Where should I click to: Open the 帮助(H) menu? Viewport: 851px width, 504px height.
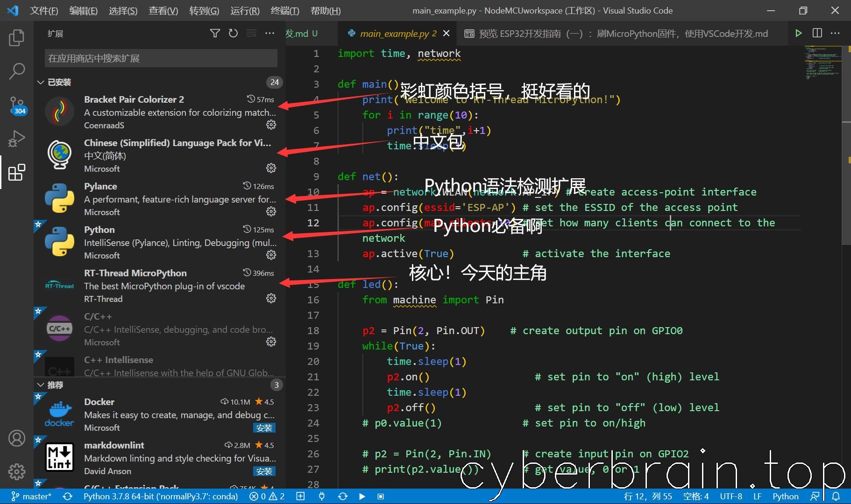coord(326,11)
